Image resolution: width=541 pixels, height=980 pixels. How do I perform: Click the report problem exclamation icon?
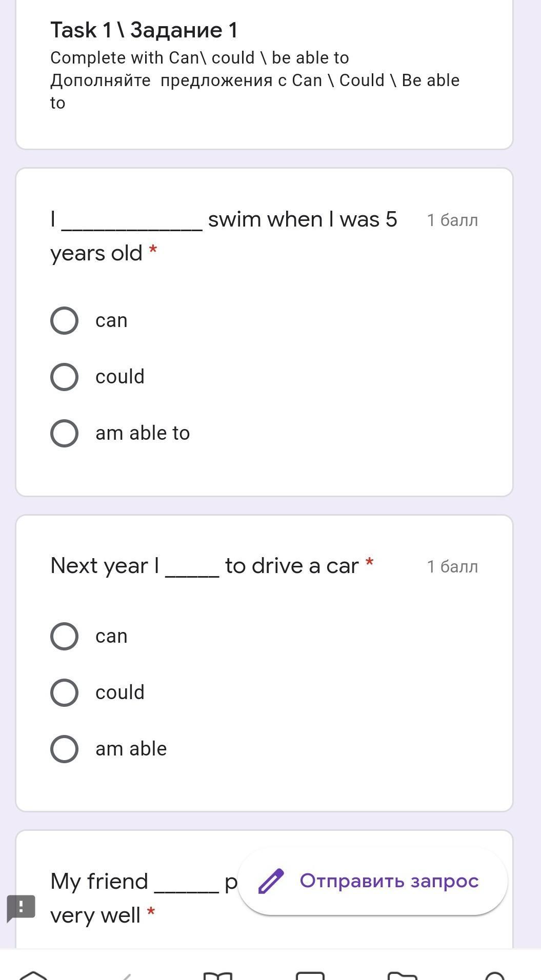[21, 908]
